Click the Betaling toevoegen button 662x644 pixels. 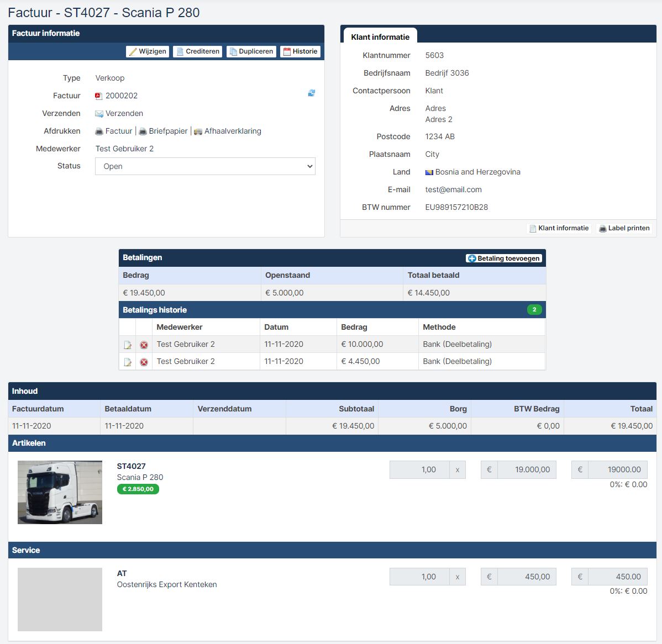pos(504,258)
